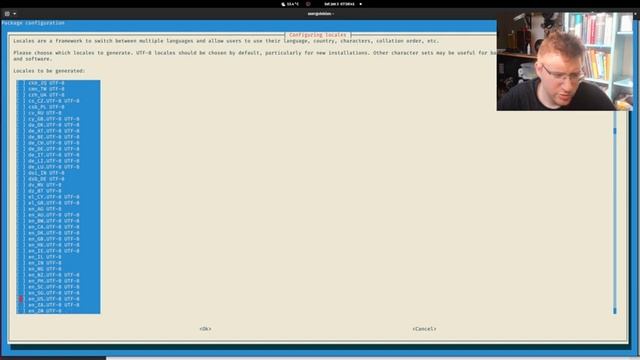Image resolution: width=640 pixels, height=360 pixels.
Task: Select the en_IE.UTF-8 row
Action: [x=58, y=251]
